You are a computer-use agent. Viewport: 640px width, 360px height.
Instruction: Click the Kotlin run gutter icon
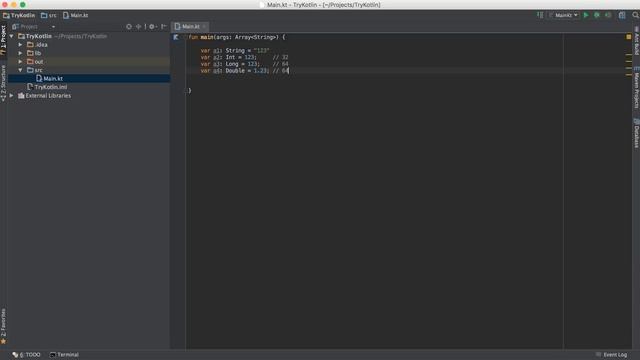[x=176, y=37]
